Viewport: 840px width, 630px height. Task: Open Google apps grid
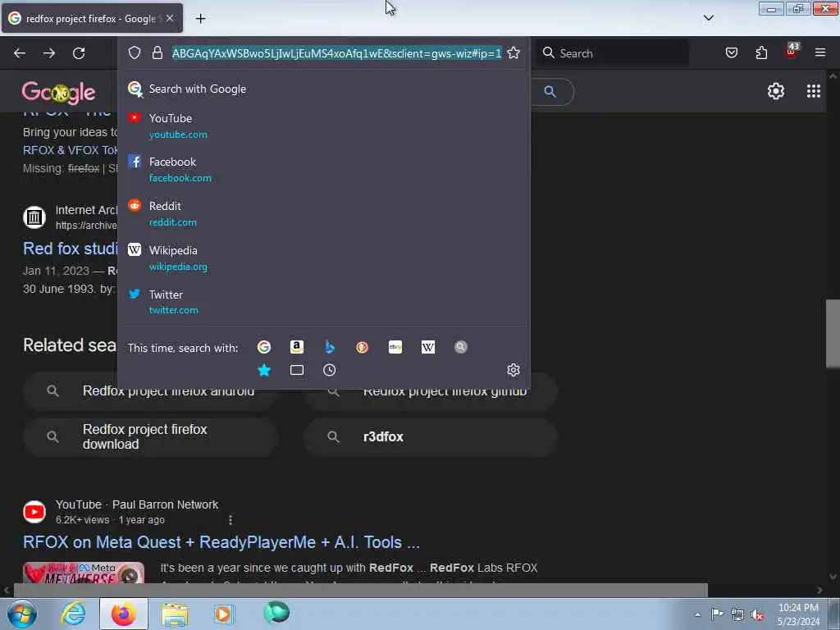click(813, 91)
